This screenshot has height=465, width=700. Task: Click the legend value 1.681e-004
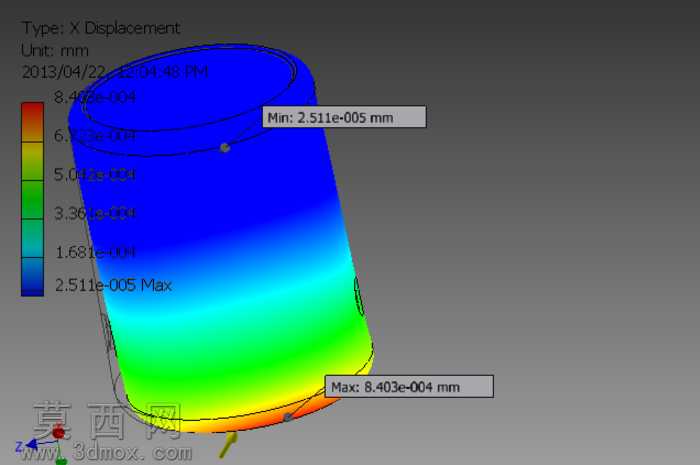tap(95, 252)
